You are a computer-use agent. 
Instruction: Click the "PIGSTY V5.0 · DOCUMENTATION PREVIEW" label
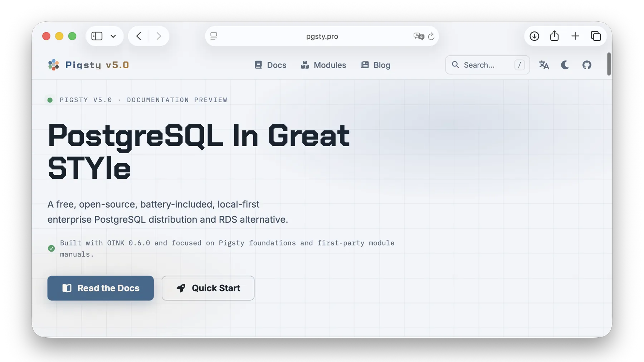click(x=143, y=100)
